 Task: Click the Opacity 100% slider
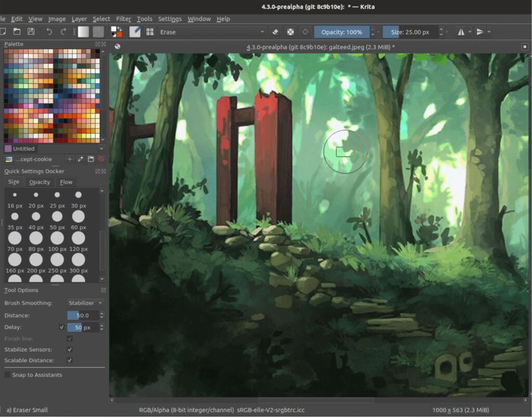click(x=342, y=32)
